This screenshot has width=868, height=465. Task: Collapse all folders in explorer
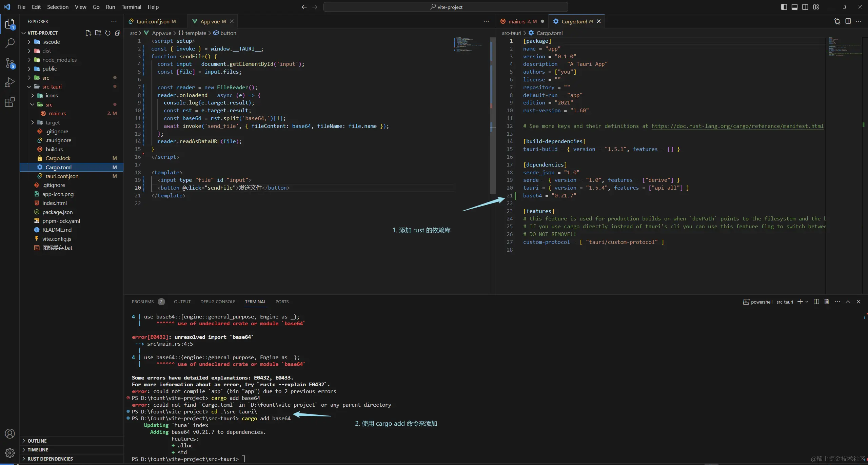coord(117,33)
